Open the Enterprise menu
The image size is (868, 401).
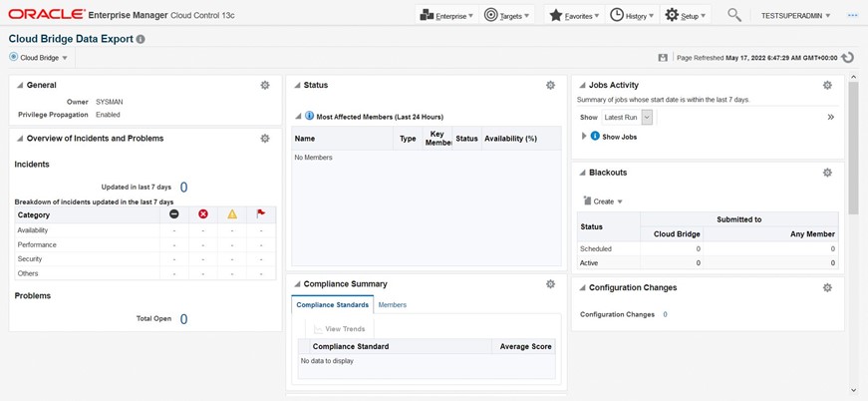[446, 16]
